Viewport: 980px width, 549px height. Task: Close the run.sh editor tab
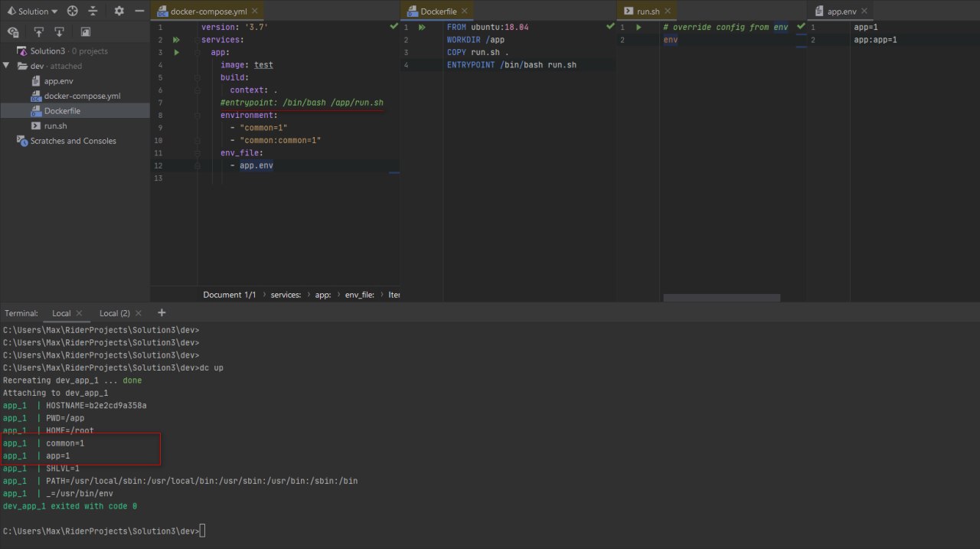click(668, 11)
